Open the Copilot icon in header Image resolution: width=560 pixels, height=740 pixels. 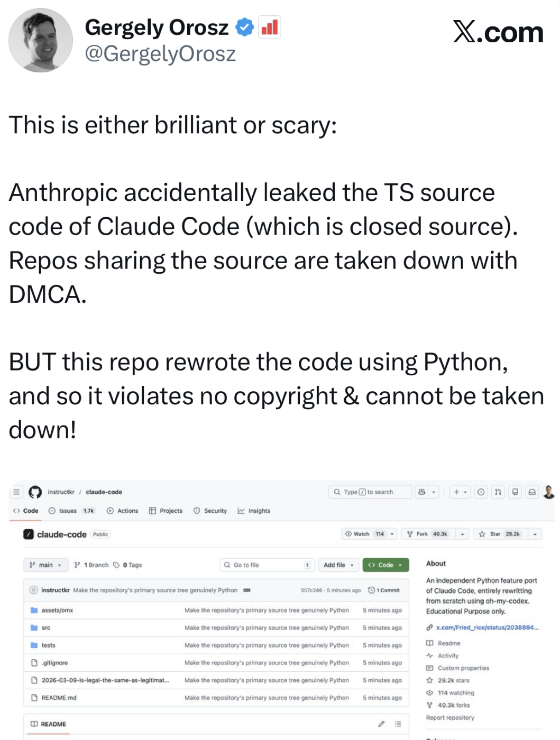421,492
